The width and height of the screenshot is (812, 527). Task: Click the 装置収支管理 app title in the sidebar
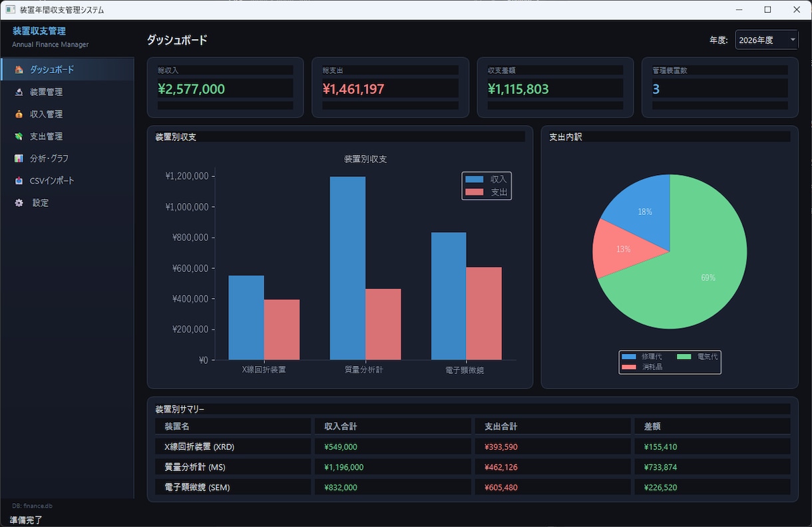(x=39, y=31)
